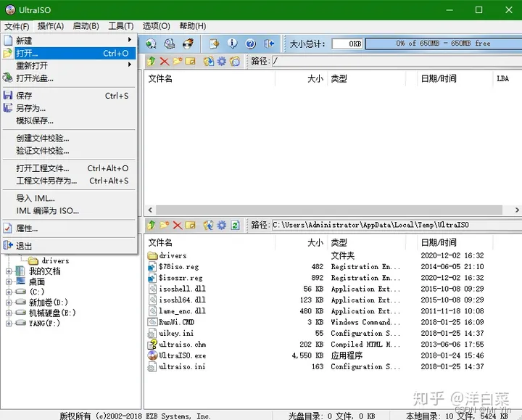Choose 模拟保存... menu entry
Image resolution: width=522 pixels, height=420 pixels.
69,120
